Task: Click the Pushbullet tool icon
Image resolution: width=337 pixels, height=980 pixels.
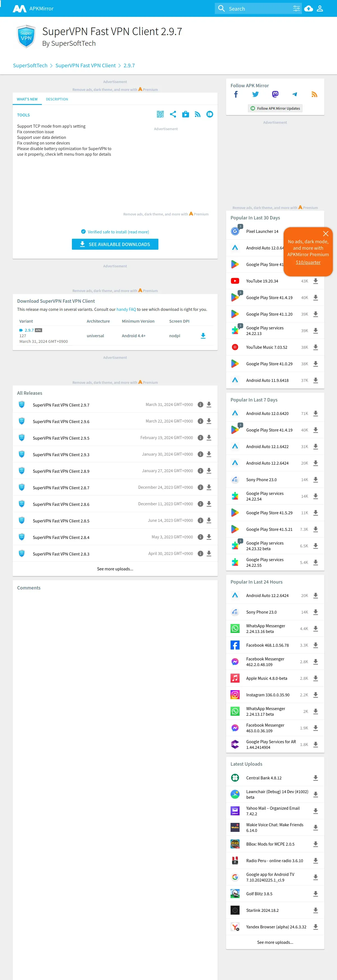Action: (210, 114)
